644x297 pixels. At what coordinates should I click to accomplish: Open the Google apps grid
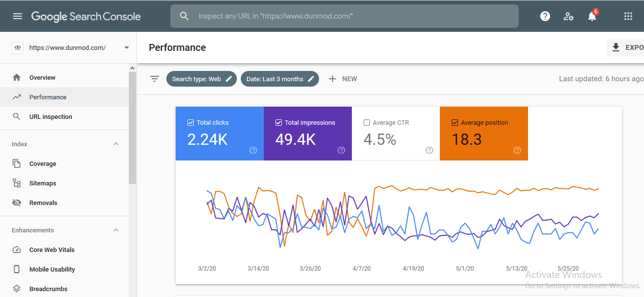628,16
